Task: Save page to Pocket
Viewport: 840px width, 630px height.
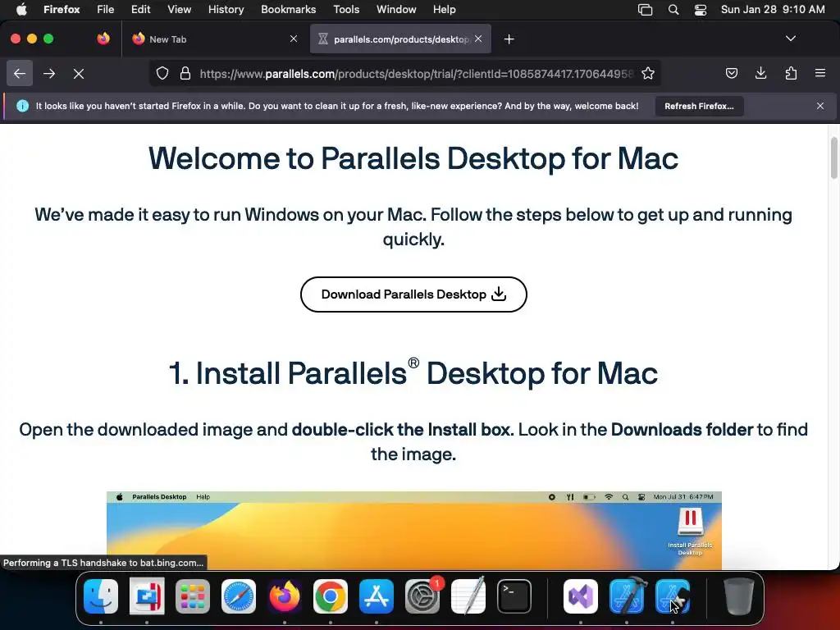Action: point(731,73)
